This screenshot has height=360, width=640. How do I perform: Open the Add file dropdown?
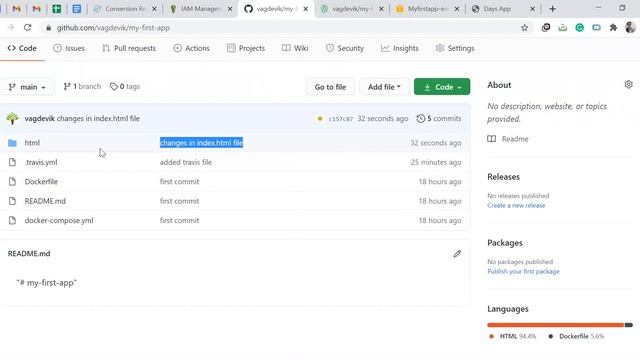pos(384,87)
